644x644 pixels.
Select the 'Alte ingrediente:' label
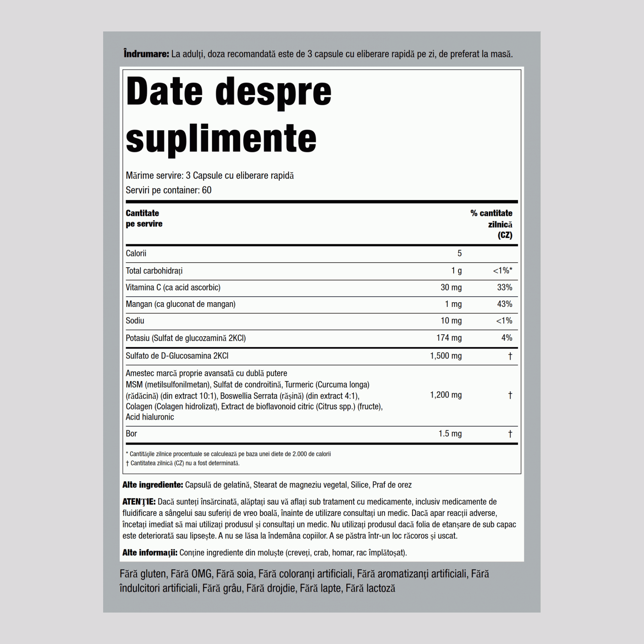point(153,485)
